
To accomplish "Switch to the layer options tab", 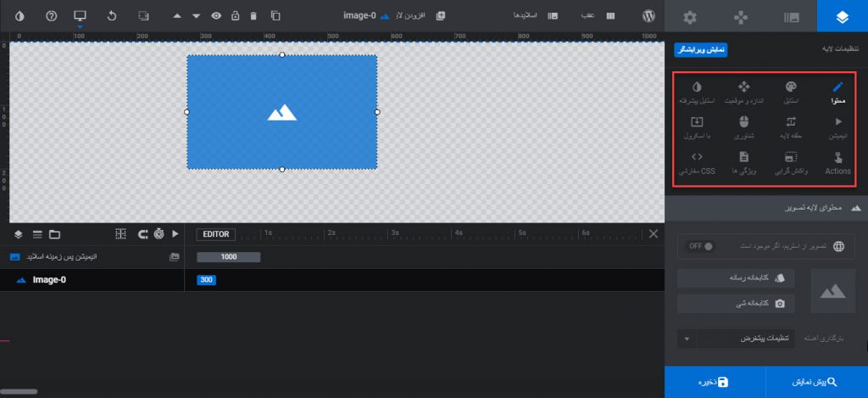I will [x=843, y=17].
